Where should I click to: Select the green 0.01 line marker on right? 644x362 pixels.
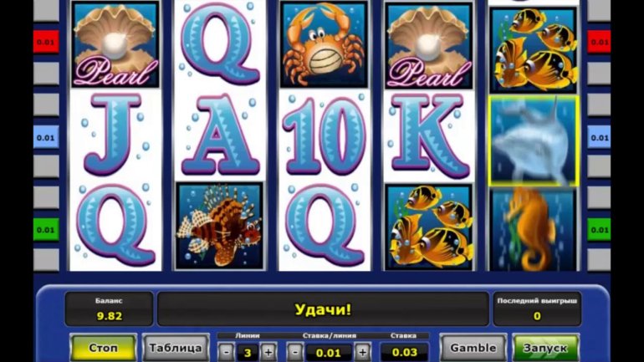(599, 230)
